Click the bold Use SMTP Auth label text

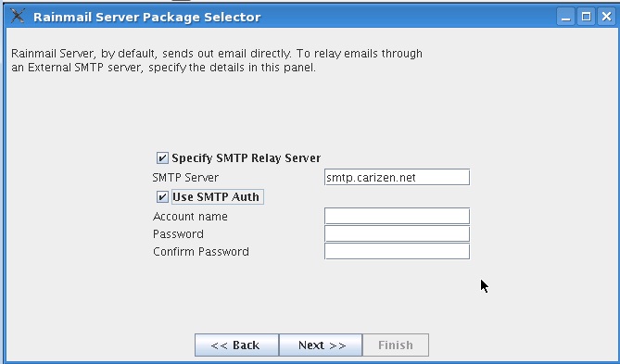tap(216, 197)
